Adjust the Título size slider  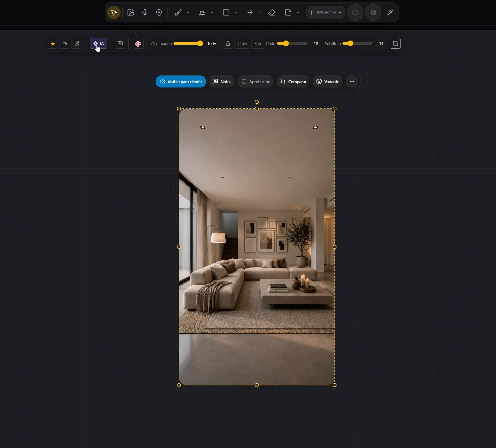pyautogui.click(x=292, y=44)
